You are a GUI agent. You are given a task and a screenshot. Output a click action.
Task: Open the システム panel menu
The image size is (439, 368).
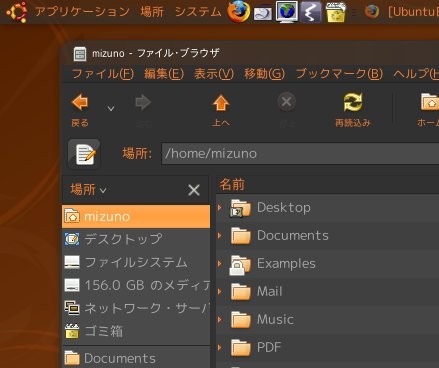(198, 12)
